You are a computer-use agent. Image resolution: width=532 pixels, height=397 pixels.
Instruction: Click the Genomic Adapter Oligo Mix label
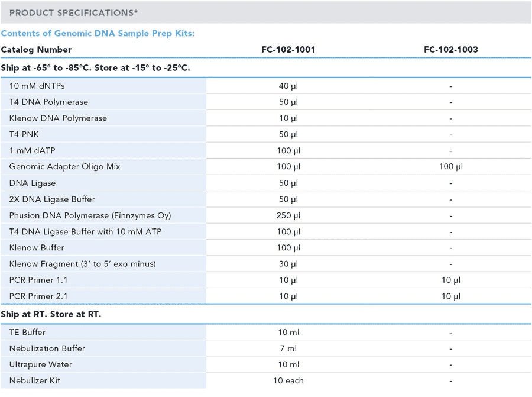[65, 167]
